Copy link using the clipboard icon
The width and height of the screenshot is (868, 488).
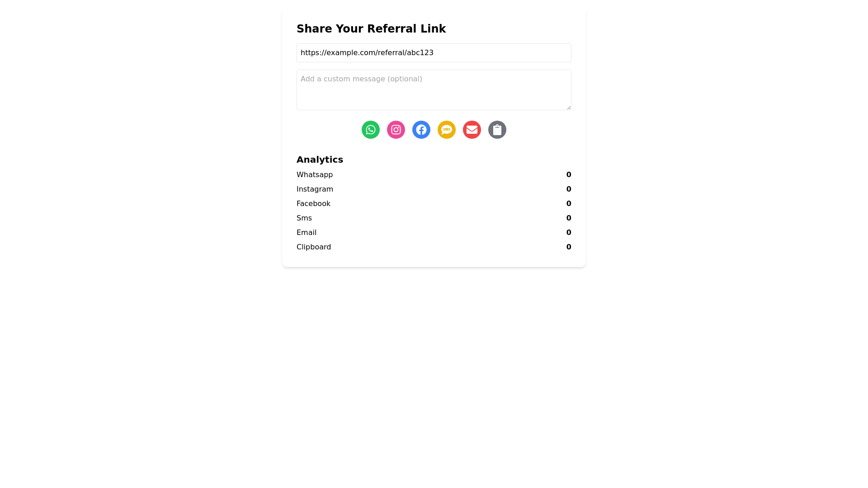coord(497,130)
